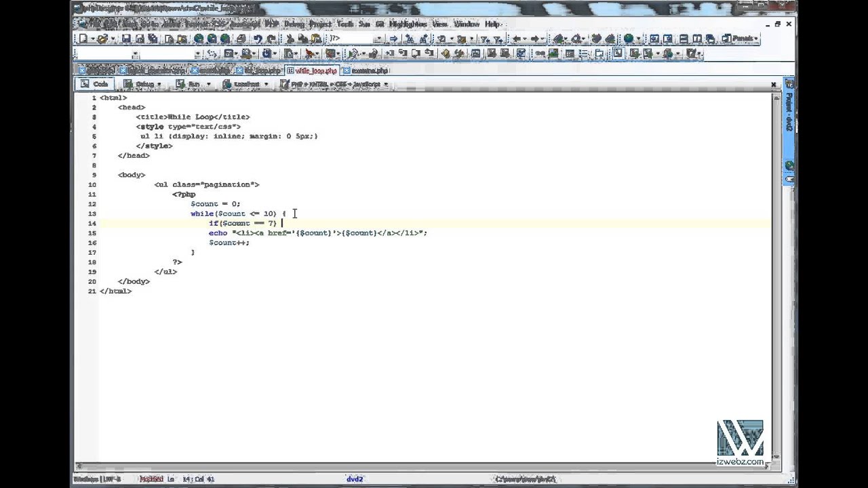868x488 pixels.
Task: Open the Project menu
Action: [320, 24]
